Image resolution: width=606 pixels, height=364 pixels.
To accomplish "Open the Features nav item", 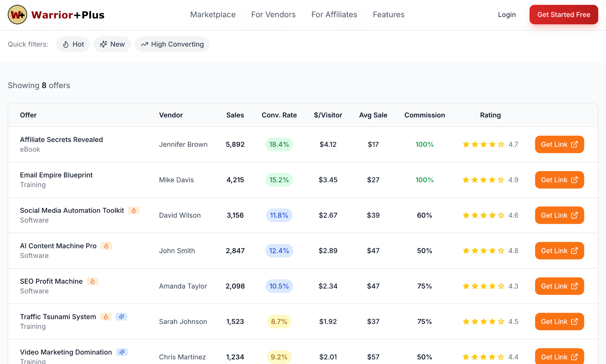I will 389,15.
